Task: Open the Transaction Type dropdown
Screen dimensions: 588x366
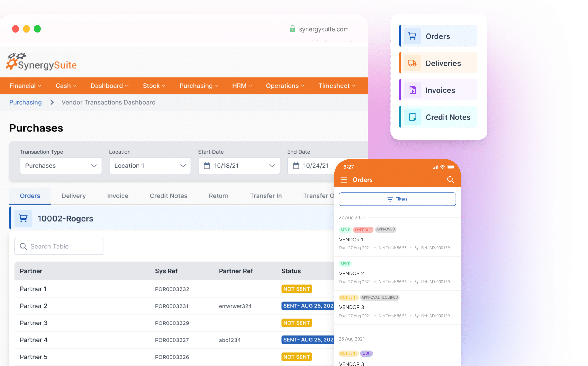Action: click(x=61, y=166)
